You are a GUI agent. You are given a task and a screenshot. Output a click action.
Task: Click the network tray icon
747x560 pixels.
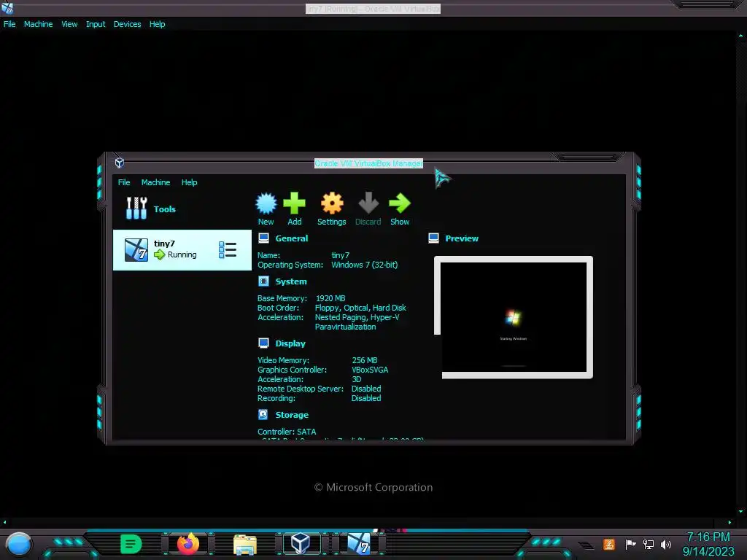(x=648, y=544)
